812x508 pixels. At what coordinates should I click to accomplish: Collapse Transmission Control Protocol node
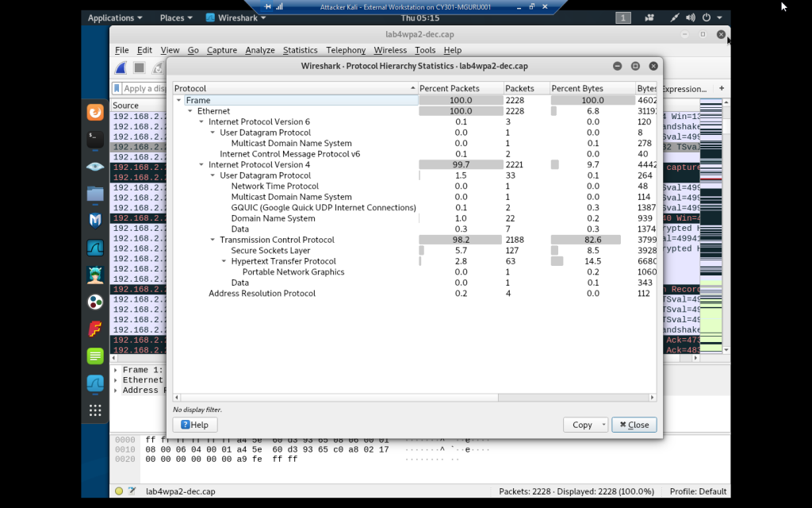tap(213, 240)
